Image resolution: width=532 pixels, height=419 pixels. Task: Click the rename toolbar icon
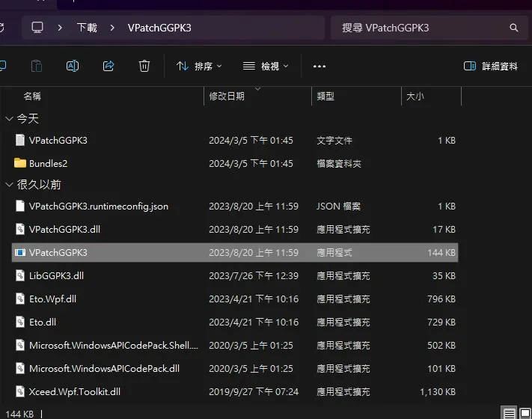click(73, 66)
